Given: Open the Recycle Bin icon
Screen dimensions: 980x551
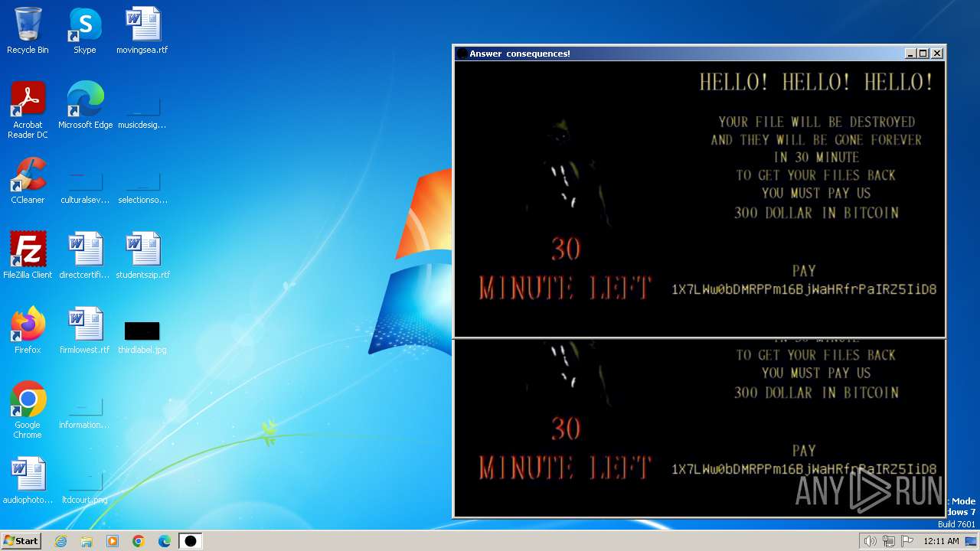Looking at the screenshot, I should 28,31.
